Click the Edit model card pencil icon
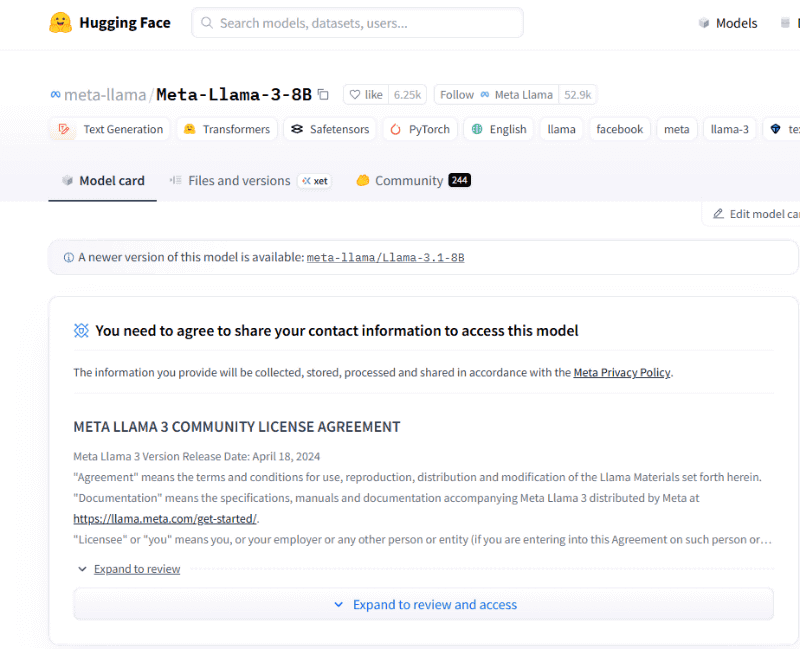Viewport: 800px width, 649px height. [x=718, y=214]
